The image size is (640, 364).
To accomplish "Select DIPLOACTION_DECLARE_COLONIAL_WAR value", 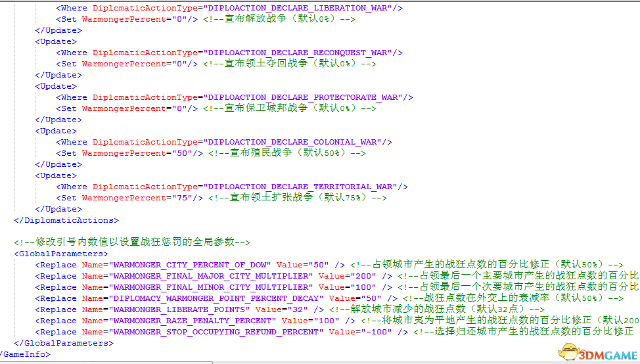I will pyautogui.click(x=294, y=142).
